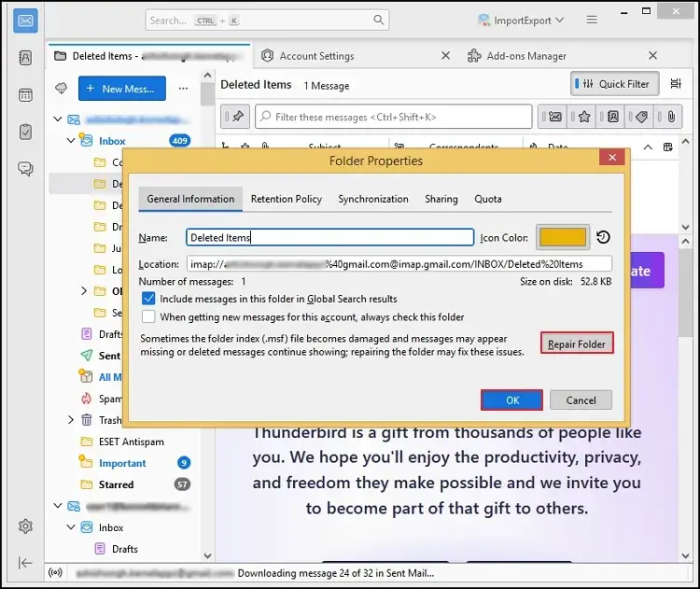Click OK in Folder Properties

[512, 400]
